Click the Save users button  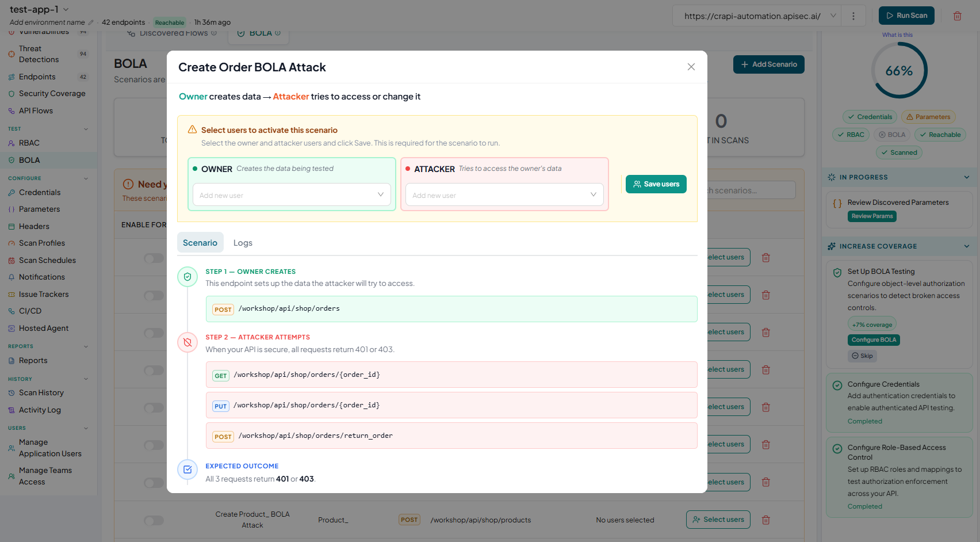tap(656, 184)
